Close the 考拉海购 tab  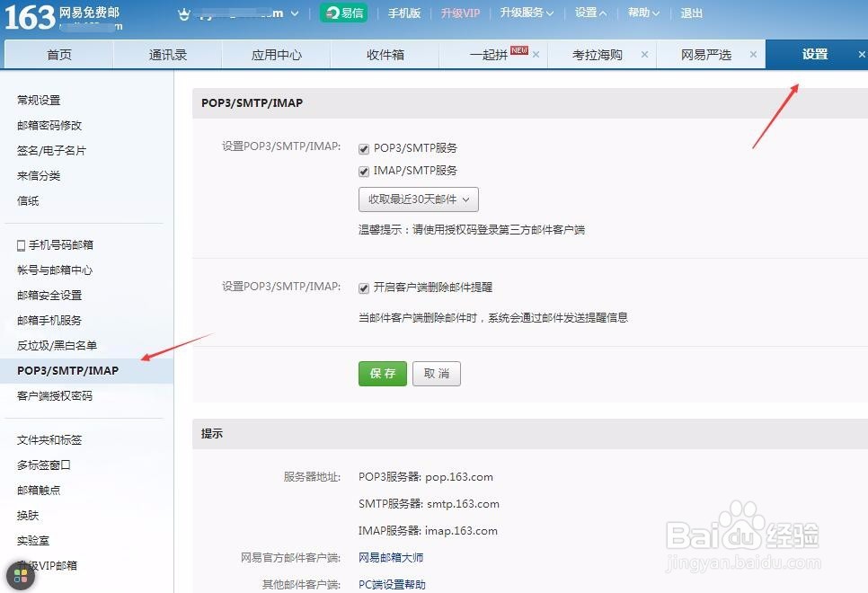(643, 54)
